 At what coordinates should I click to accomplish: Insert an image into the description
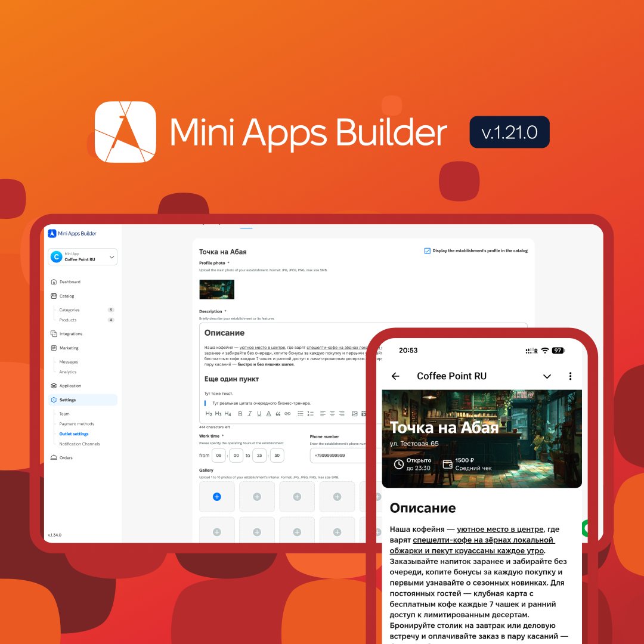click(354, 414)
